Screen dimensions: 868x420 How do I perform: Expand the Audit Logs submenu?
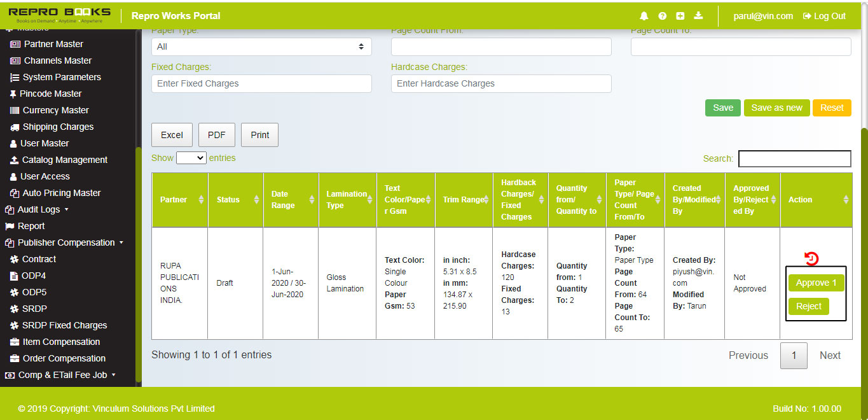pos(38,209)
